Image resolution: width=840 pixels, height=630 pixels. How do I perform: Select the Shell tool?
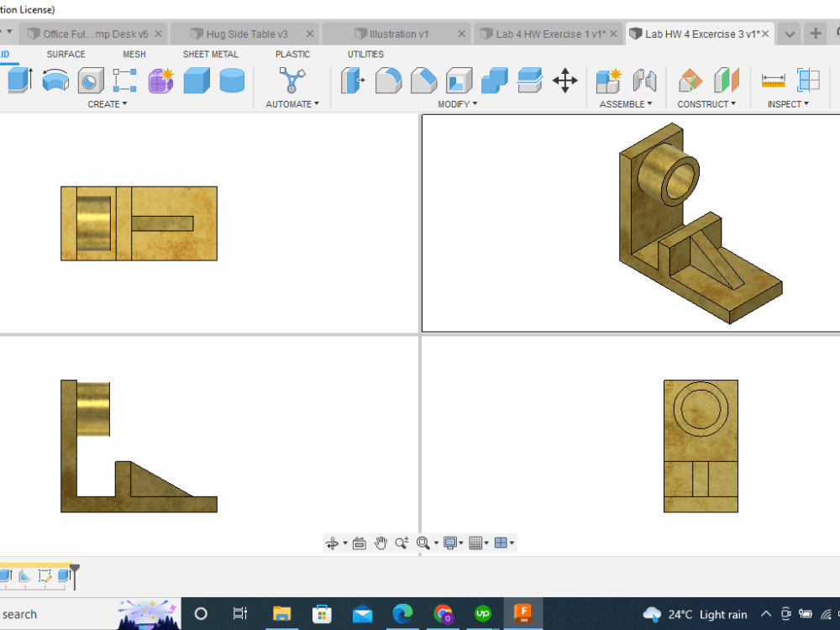point(459,81)
